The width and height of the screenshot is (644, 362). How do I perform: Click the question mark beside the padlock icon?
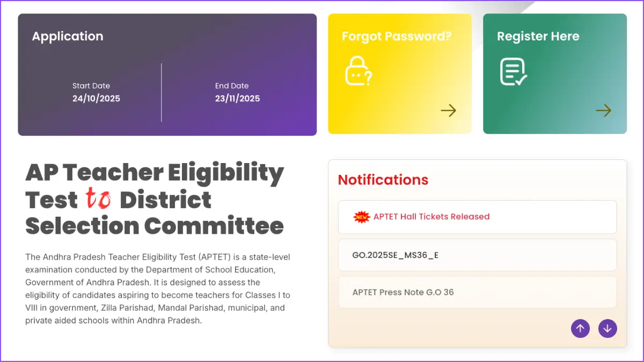pos(369,76)
